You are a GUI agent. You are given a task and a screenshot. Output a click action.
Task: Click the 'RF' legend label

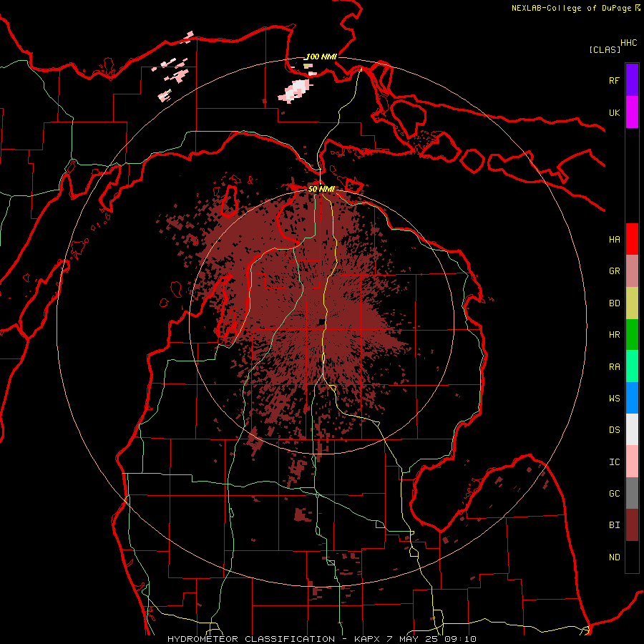(614, 80)
